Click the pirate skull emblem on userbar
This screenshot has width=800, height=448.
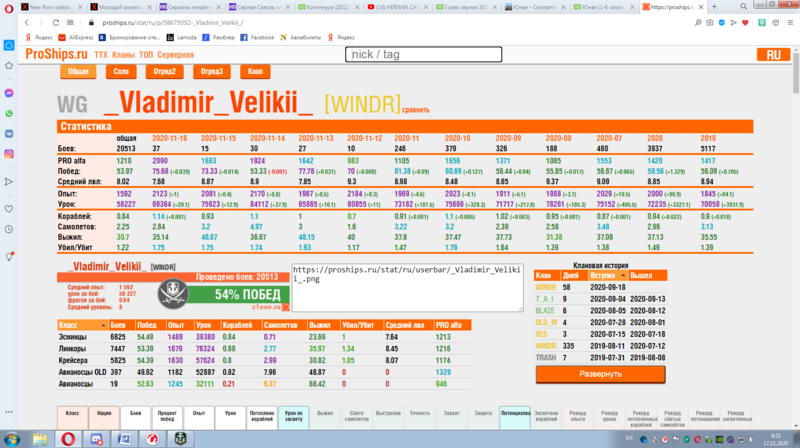click(x=173, y=293)
